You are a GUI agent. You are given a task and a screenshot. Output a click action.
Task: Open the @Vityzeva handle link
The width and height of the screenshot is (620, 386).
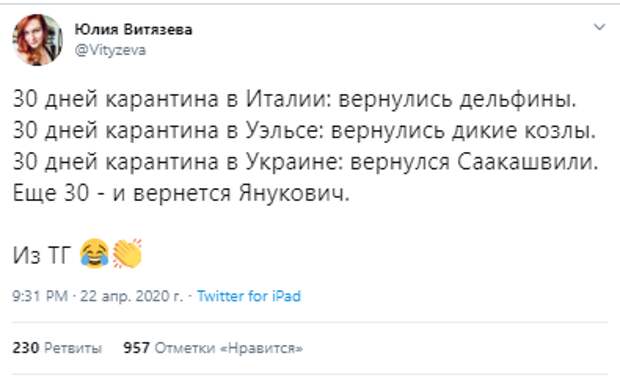[x=110, y=50]
